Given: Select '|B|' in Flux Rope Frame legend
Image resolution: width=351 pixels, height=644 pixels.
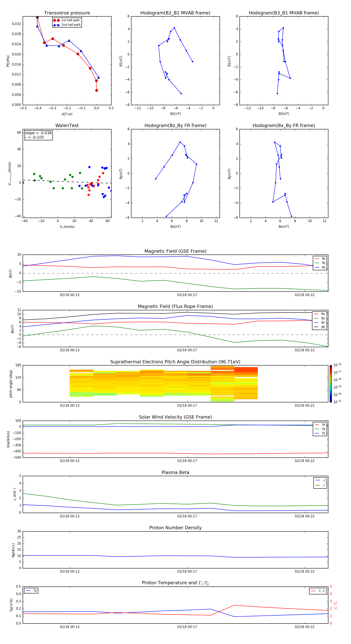Looking at the screenshot, I should point(320,327).
